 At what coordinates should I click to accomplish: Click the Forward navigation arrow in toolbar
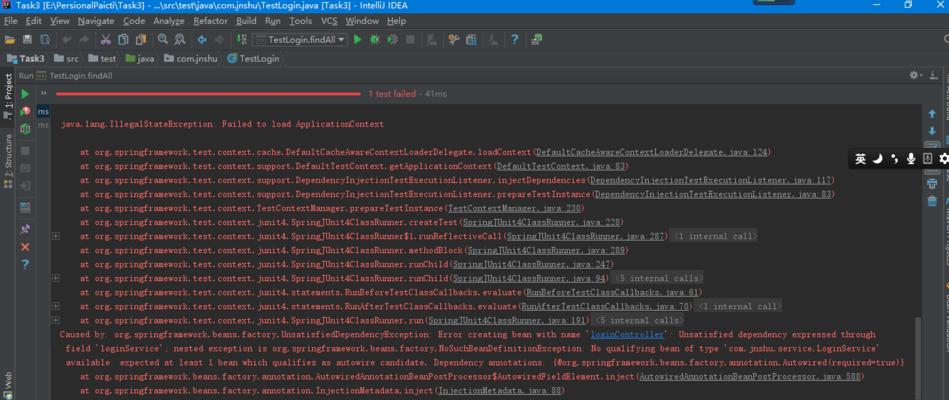(x=219, y=40)
